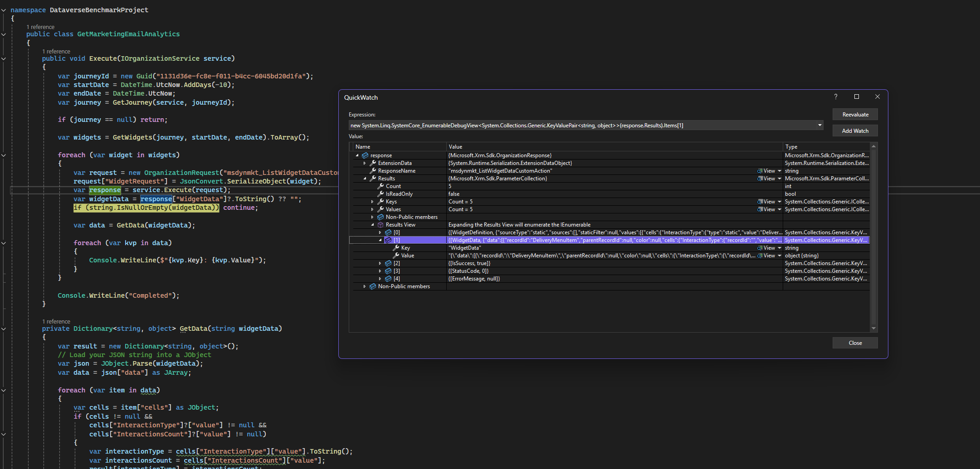Open View visualizer for Keys row

point(766,202)
